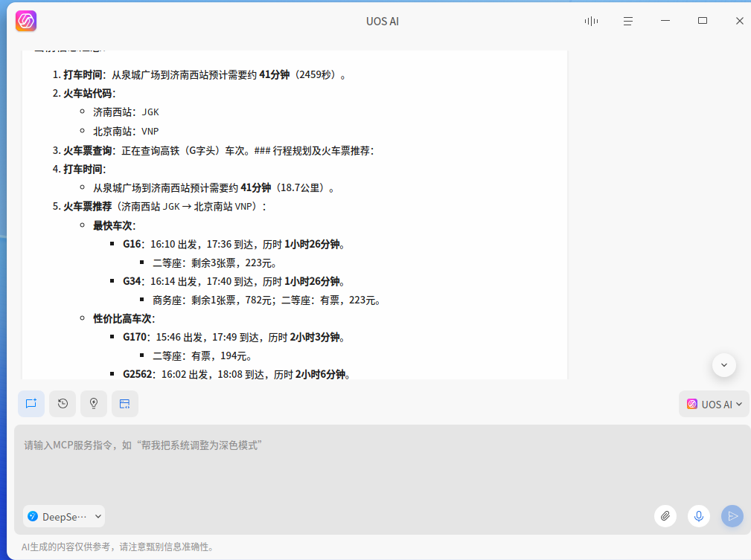Maximize the UOS AI window
This screenshot has height=560, width=751.
(x=702, y=21)
